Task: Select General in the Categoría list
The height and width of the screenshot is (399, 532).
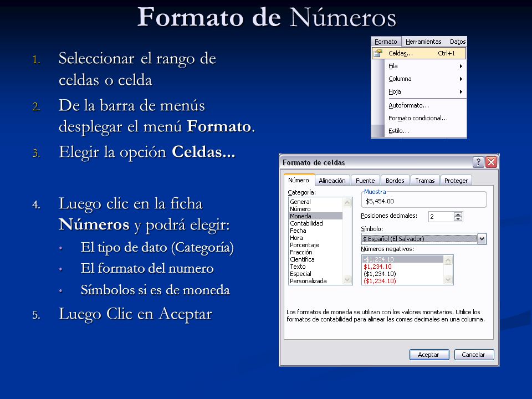Action: click(x=315, y=202)
